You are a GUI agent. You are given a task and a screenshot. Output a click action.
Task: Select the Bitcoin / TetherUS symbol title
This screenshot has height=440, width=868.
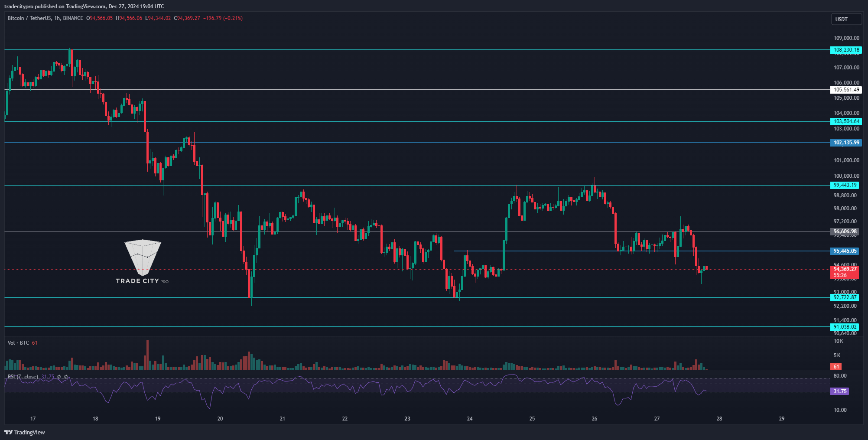tap(46, 18)
